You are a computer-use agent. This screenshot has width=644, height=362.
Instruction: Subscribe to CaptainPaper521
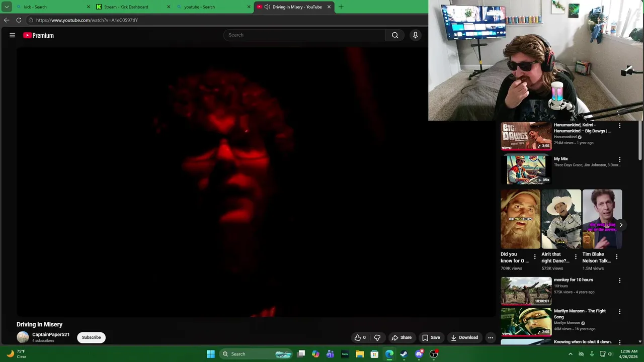click(91, 337)
